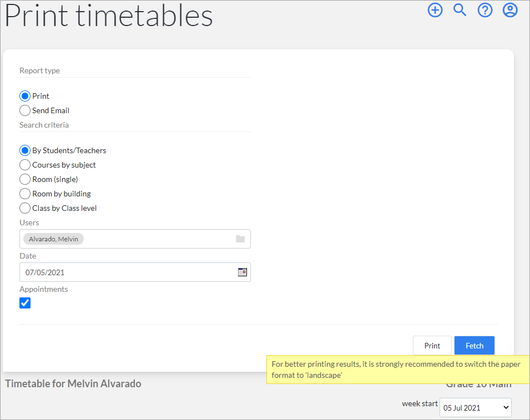Click the blue Fetch button
The image size is (530, 420).
475,345
